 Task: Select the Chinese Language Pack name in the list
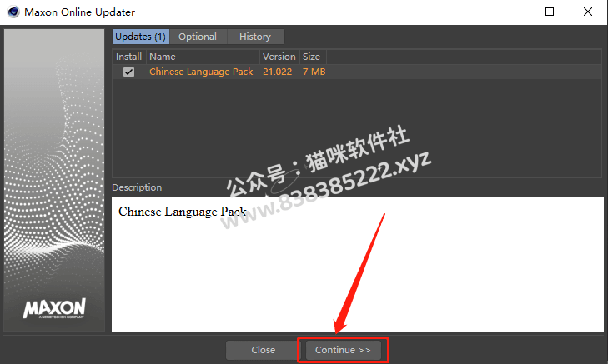[x=201, y=72]
